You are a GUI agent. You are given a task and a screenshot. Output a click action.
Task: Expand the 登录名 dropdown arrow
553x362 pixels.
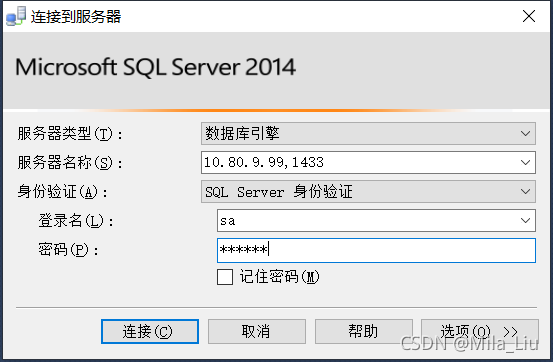coord(525,221)
